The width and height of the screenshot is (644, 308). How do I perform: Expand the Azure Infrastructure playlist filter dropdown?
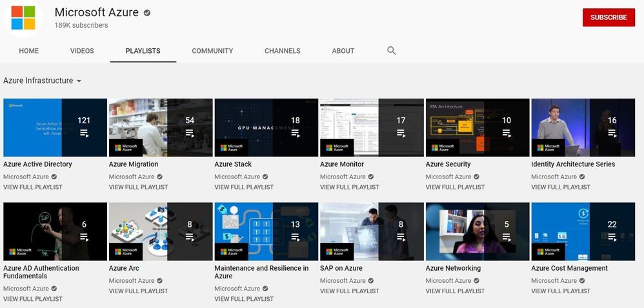click(43, 81)
